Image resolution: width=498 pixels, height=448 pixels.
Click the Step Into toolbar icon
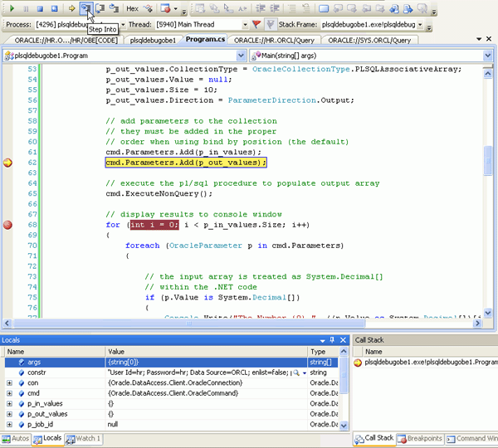pos(85,8)
